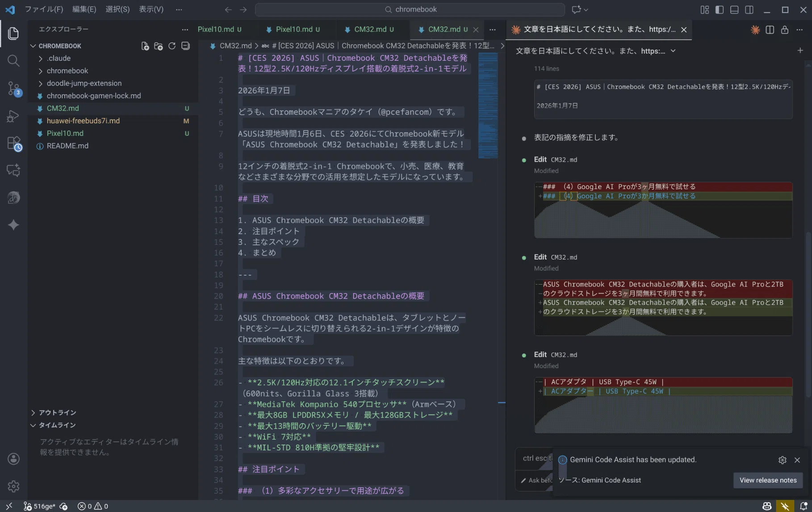This screenshot has width=812, height=512.
Task: Open the Chat view in activity bar
Action: point(13,170)
